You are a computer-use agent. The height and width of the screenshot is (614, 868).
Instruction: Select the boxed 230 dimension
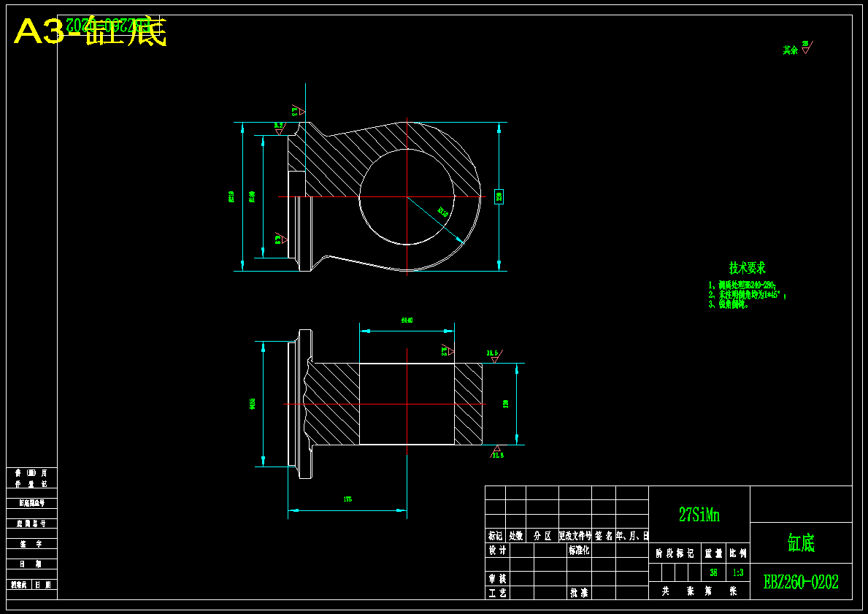point(499,196)
